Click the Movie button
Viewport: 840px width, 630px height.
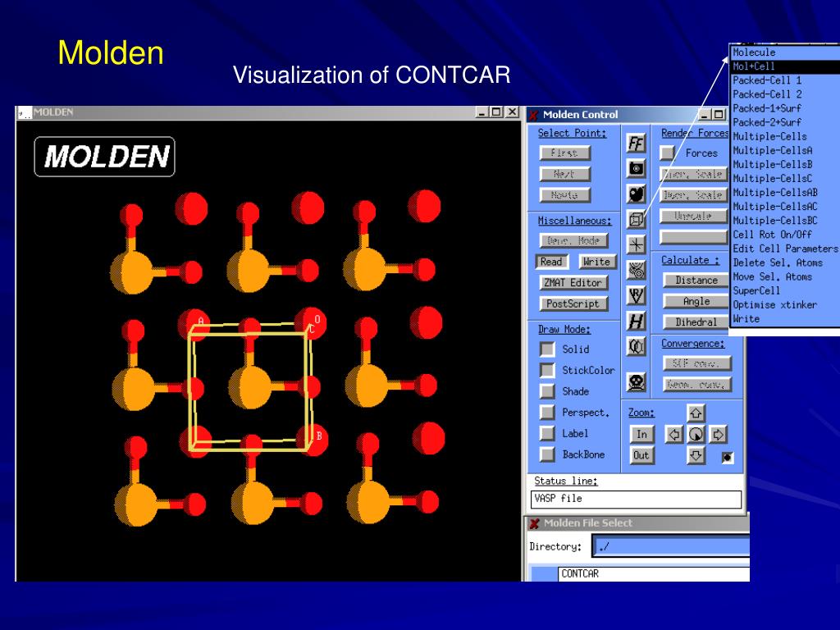click(x=564, y=195)
